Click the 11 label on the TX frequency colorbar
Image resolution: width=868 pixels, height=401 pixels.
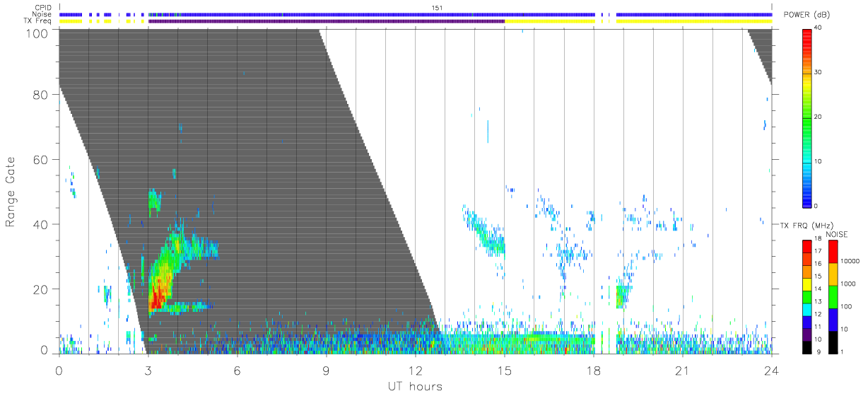(x=818, y=326)
